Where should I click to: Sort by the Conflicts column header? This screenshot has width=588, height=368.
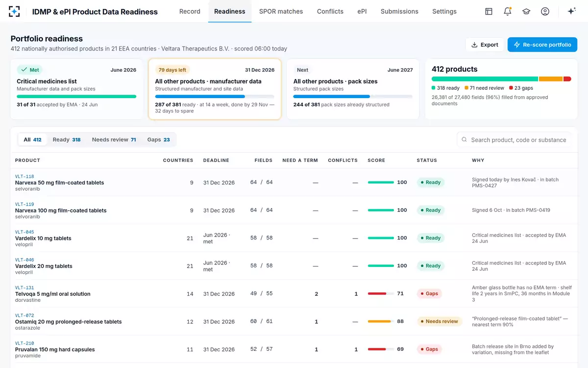tap(343, 160)
